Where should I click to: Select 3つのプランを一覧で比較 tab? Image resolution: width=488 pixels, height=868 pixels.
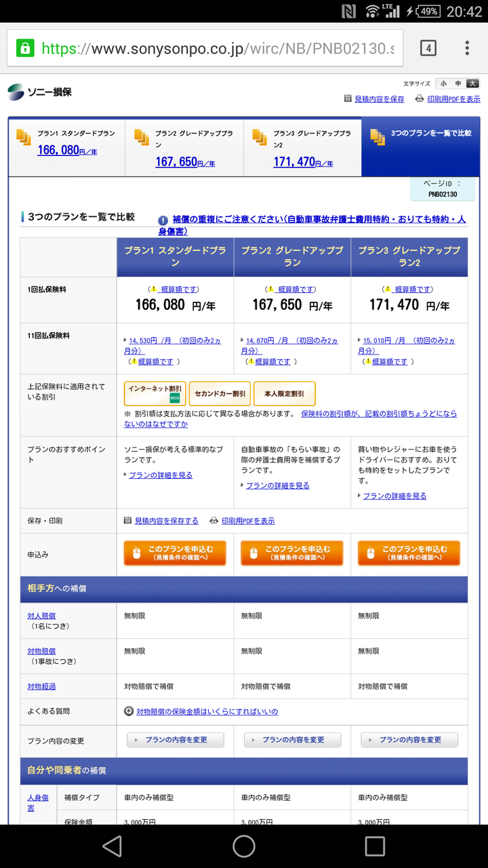[421, 146]
